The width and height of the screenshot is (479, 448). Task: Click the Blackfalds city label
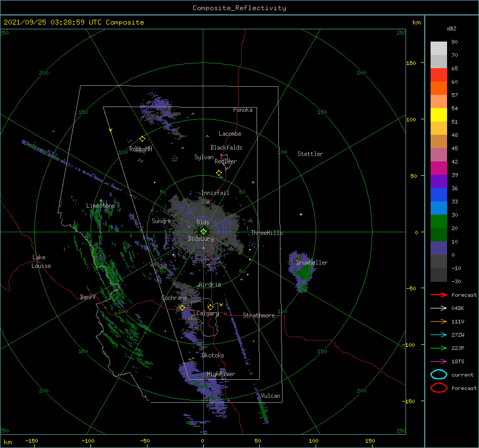coord(226,148)
